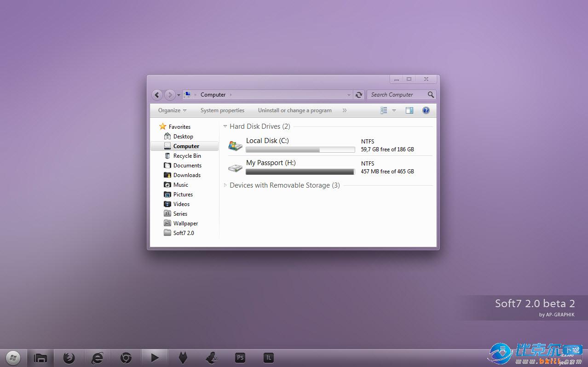
Task: Click the Back navigation arrow
Action: [157, 95]
